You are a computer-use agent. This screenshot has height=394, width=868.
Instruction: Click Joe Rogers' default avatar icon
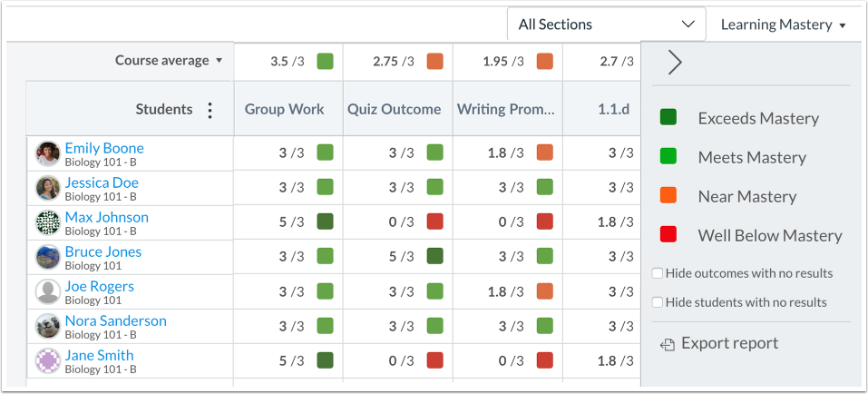pyautogui.click(x=47, y=291)
